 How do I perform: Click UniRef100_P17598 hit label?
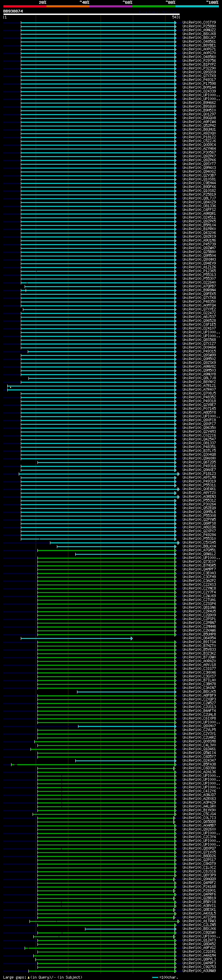199,84
